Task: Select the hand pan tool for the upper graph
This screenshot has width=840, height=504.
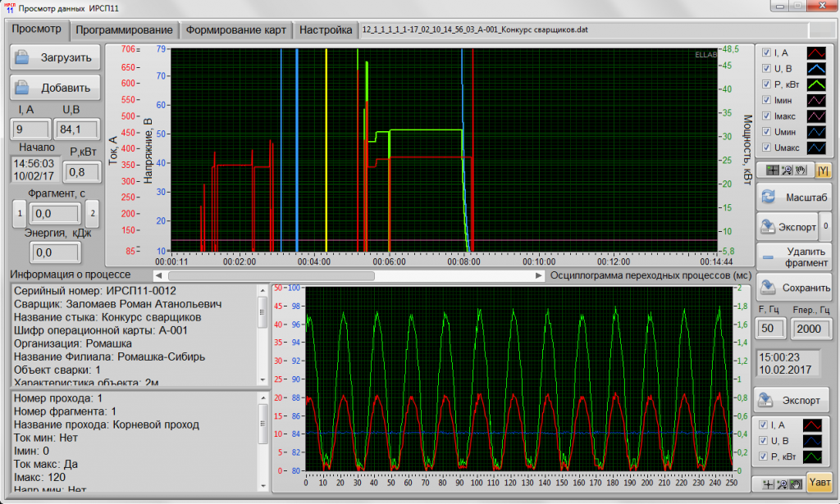Action: click(x=801, y=170)
